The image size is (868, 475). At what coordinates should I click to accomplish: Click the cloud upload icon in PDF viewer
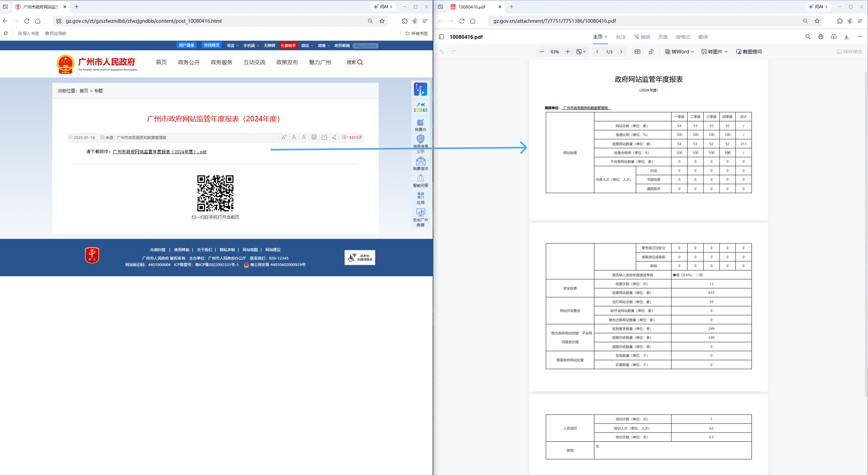tap(834, 37)
